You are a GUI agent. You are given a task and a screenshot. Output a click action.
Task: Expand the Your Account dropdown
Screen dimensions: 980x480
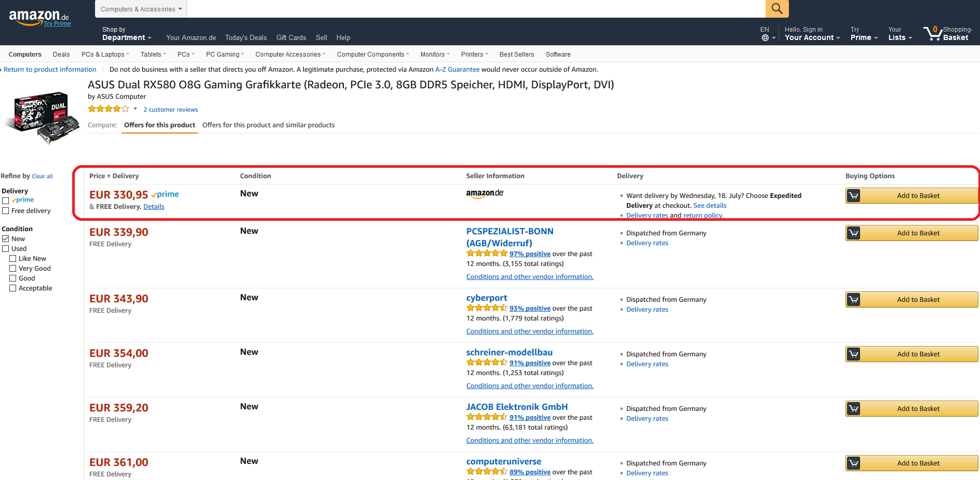[x=812, y=34]
